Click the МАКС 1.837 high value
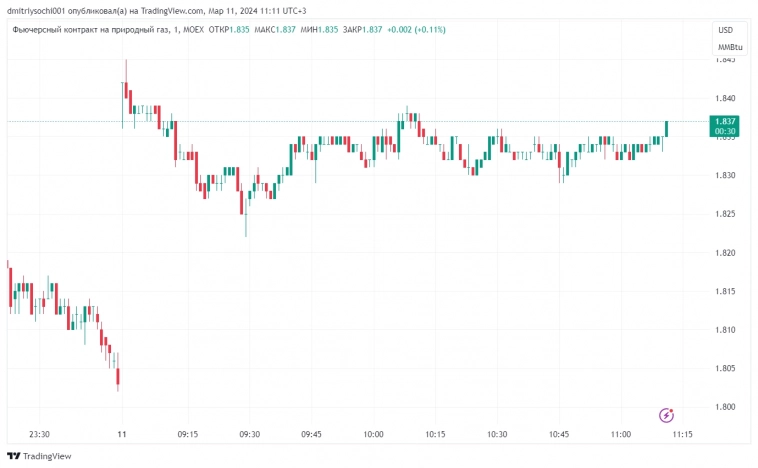 click(x=276, y=30)
